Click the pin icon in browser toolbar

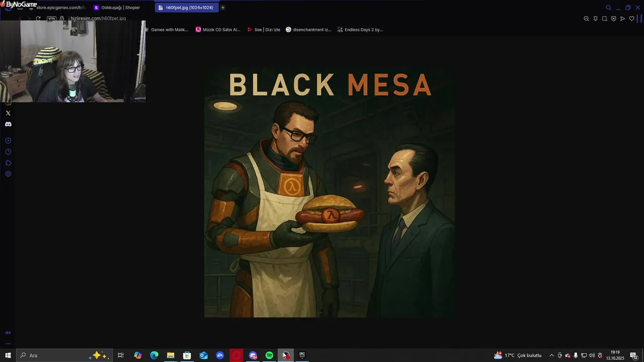coord(595,19)
